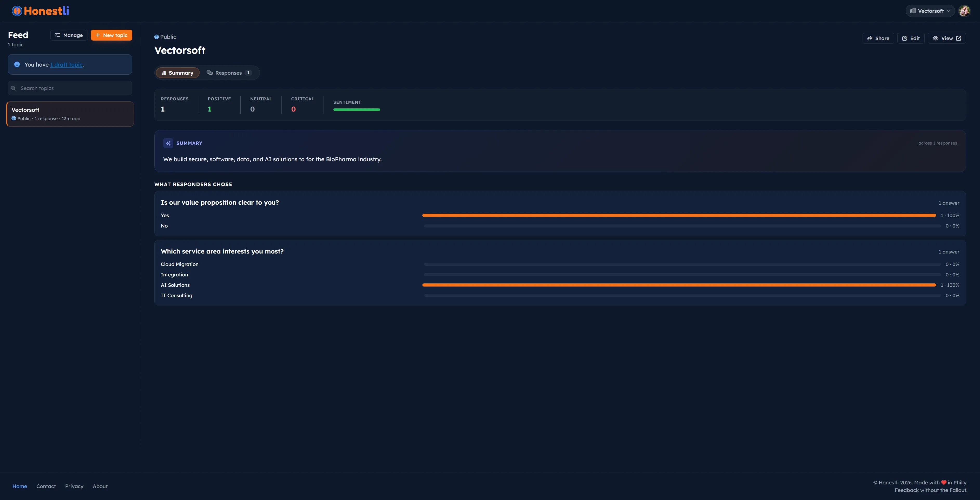This screenshot has width=980, height=500.
Task: Open the Privacy footer link
Action: point(74,486)
